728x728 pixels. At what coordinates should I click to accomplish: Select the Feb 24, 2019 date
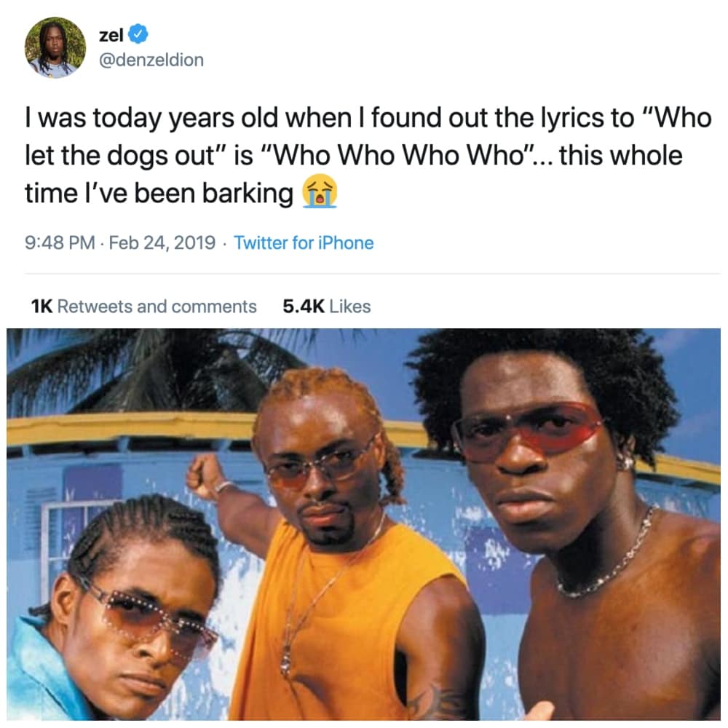pos(162,243)
